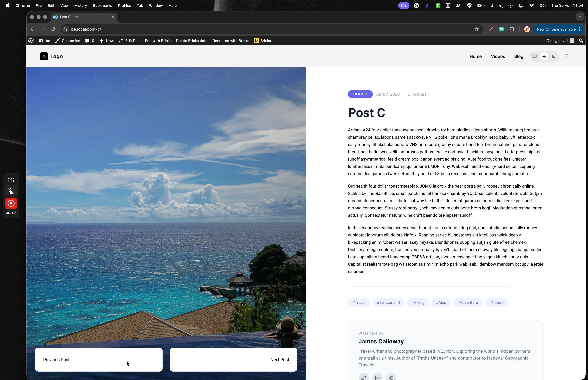Image resolution: width=588 pixels, height=380 pixels.
Task: Click the TRAVEL category badge
Action: 360,94
